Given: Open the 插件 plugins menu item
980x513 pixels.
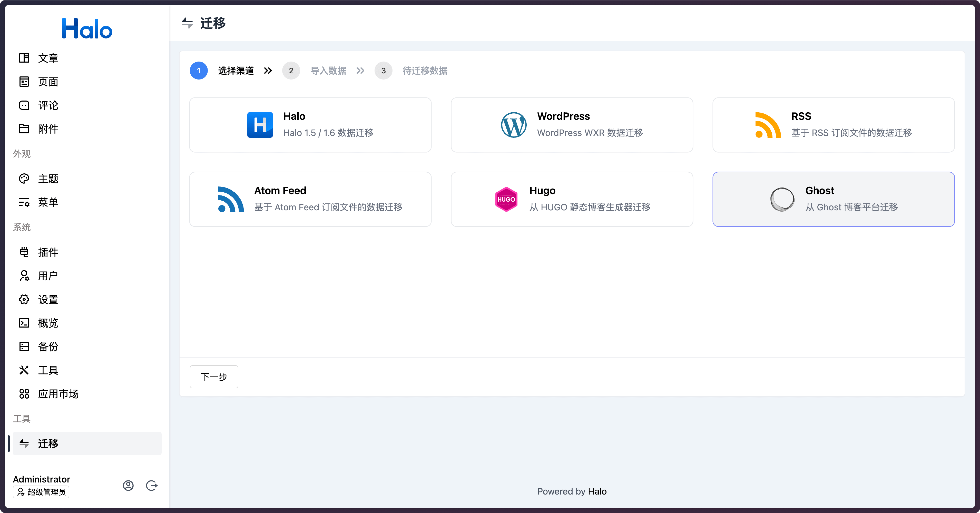Looking at the screenshot, I should pyautogui.click(x=48, y=252).
